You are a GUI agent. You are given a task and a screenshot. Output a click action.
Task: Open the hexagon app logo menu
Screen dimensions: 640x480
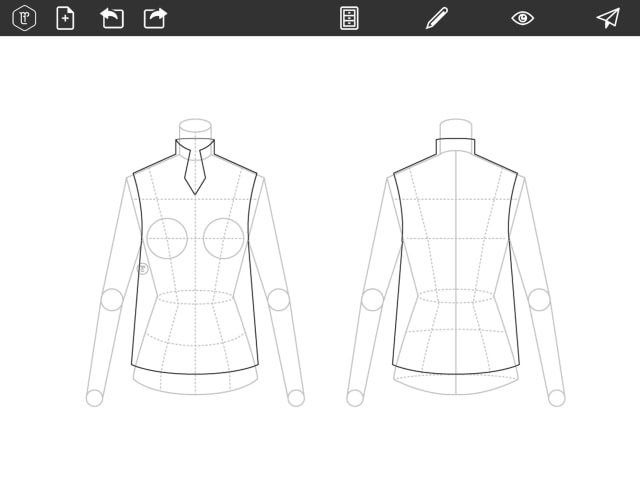[24, 18]
